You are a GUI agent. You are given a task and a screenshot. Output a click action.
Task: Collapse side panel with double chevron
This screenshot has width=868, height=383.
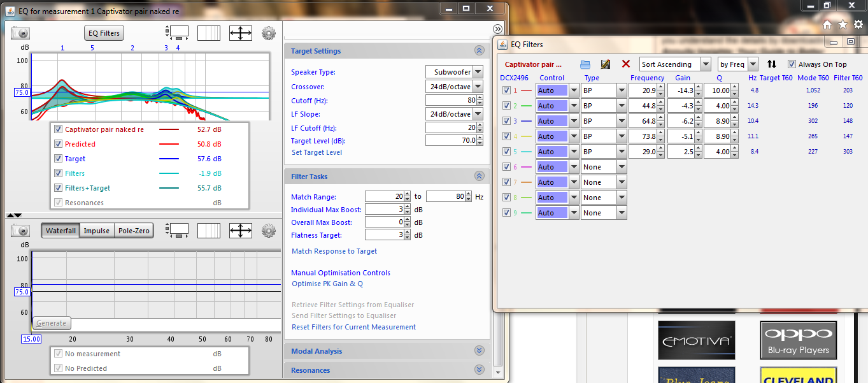pos(498,29)
